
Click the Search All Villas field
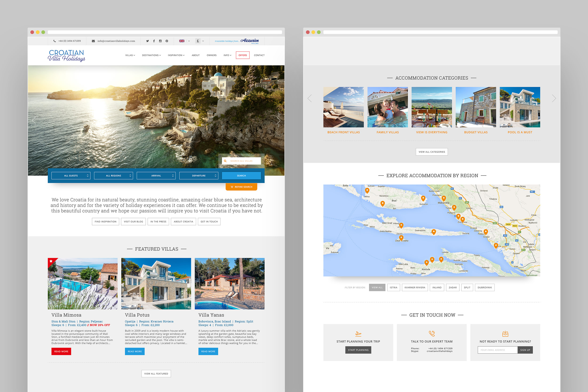pos(242,161)
